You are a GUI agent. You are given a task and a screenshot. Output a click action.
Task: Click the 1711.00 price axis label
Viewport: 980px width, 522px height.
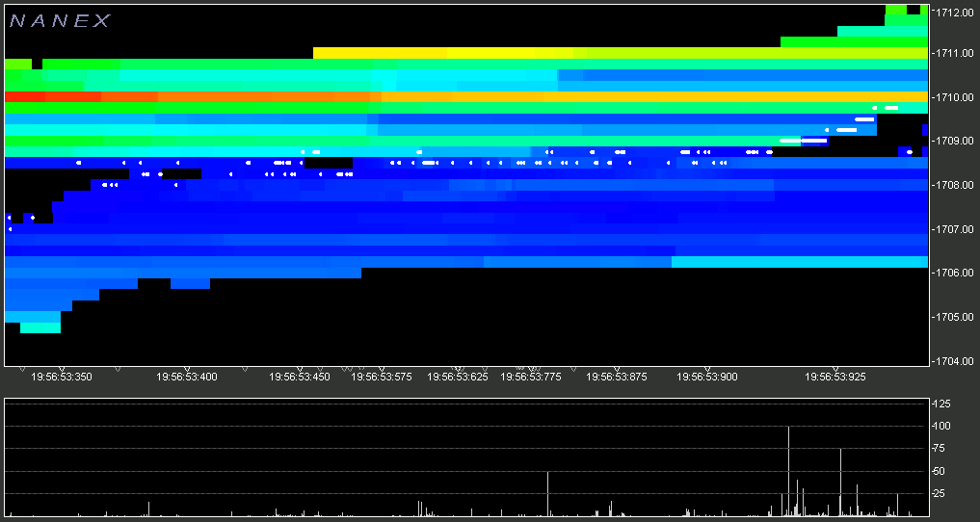[955, 54]
